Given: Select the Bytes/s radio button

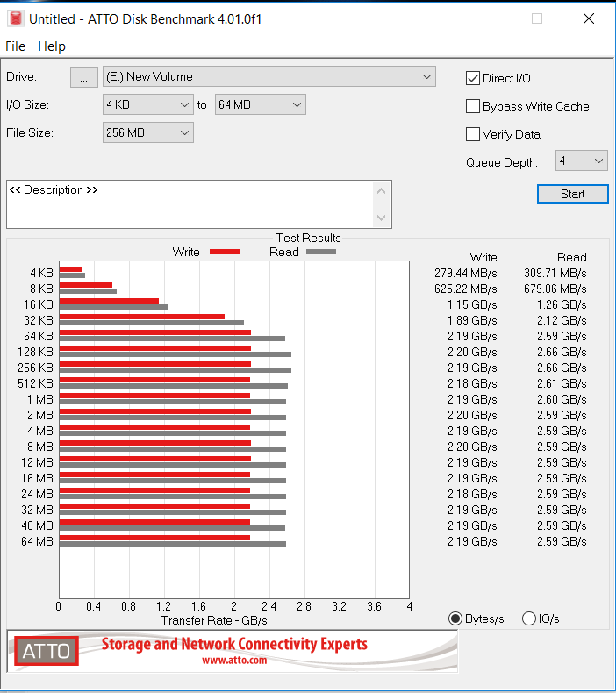Looking at the screenshot, I should tap(455, 618).
